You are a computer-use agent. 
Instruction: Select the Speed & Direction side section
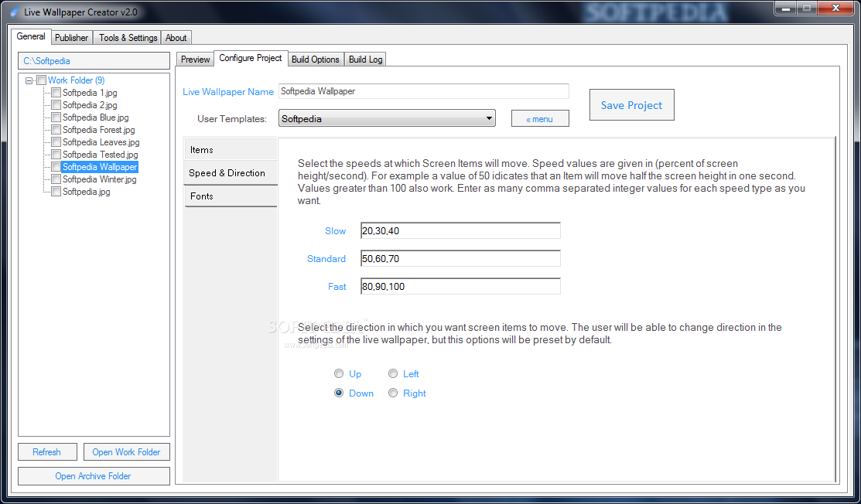pos(231,172)
